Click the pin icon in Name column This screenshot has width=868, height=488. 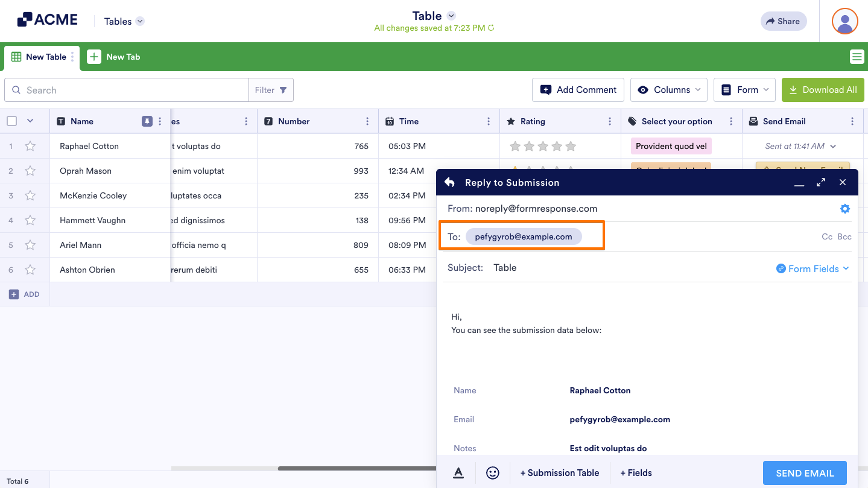tap(147, 121)
